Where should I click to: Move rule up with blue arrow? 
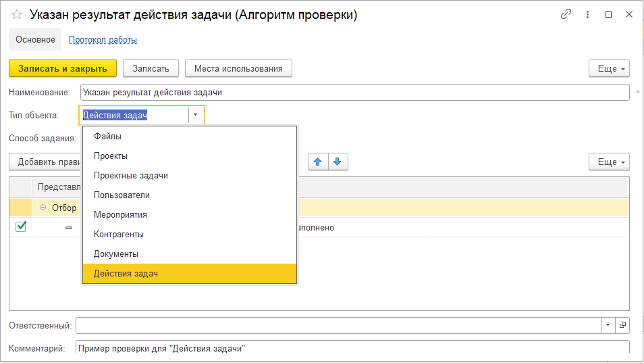coord(317,162)
